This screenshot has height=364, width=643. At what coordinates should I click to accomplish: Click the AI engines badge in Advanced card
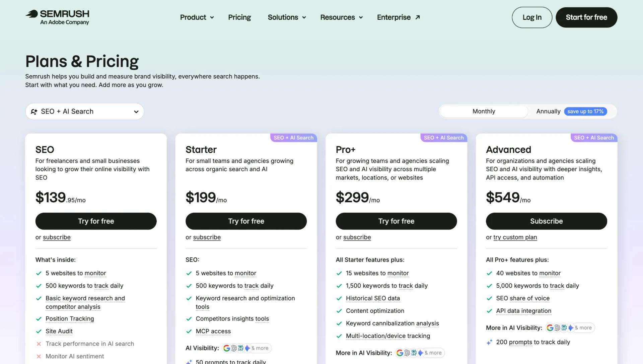(x=570, y=328)
